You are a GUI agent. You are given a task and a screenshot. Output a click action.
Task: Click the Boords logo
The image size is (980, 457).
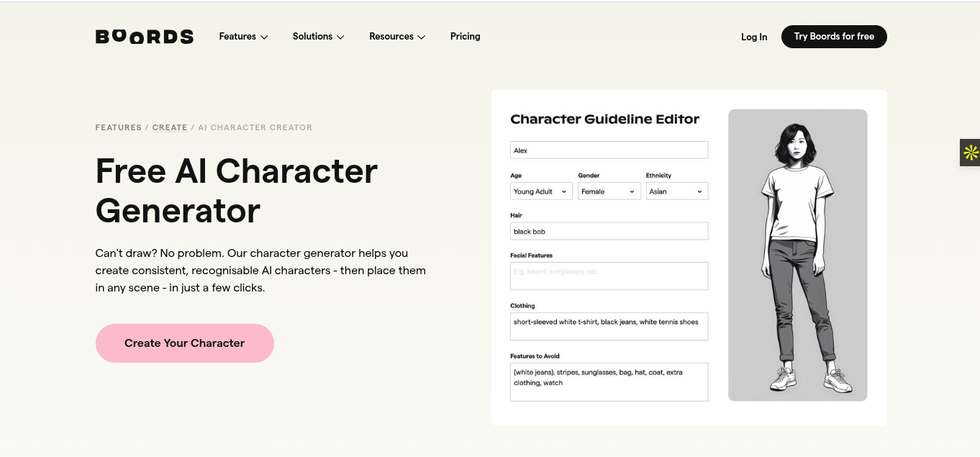point(145,37)
